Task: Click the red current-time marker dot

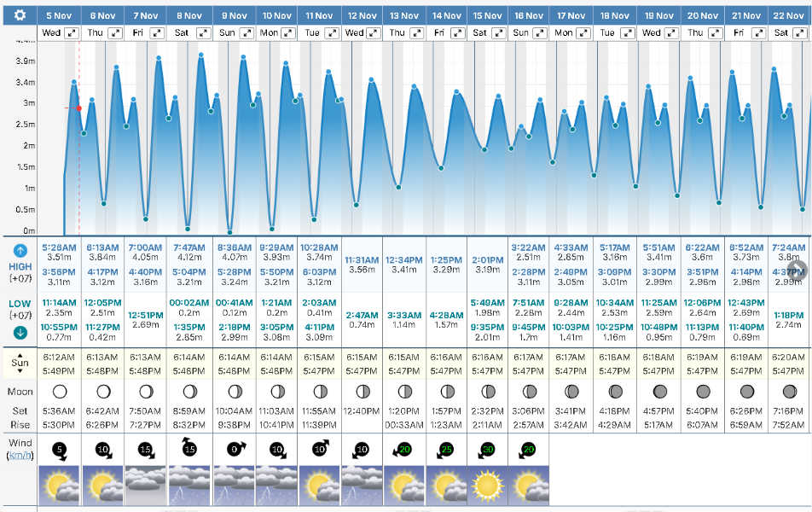Action: [x=79, y=108]
